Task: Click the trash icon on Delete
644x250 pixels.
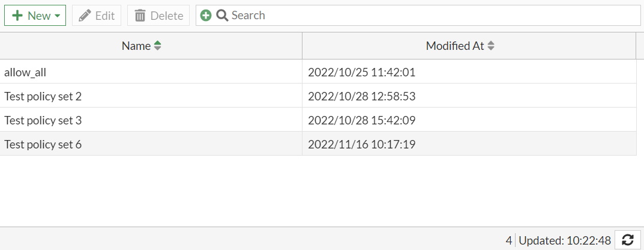Action: 140,16
